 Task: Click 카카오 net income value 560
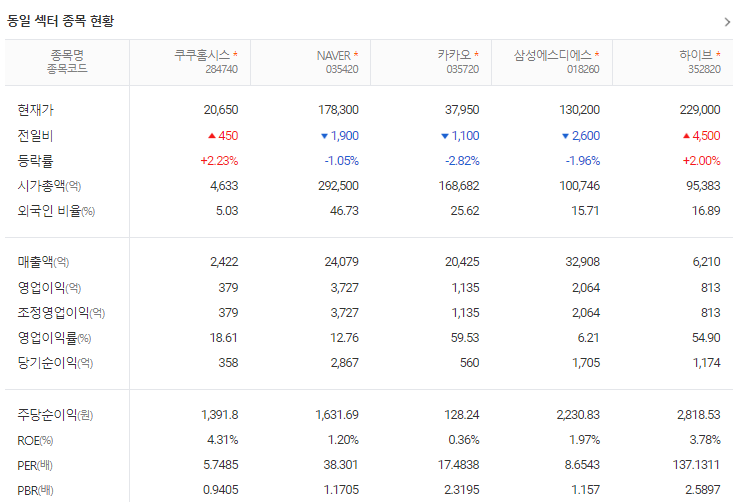[470, 363]
